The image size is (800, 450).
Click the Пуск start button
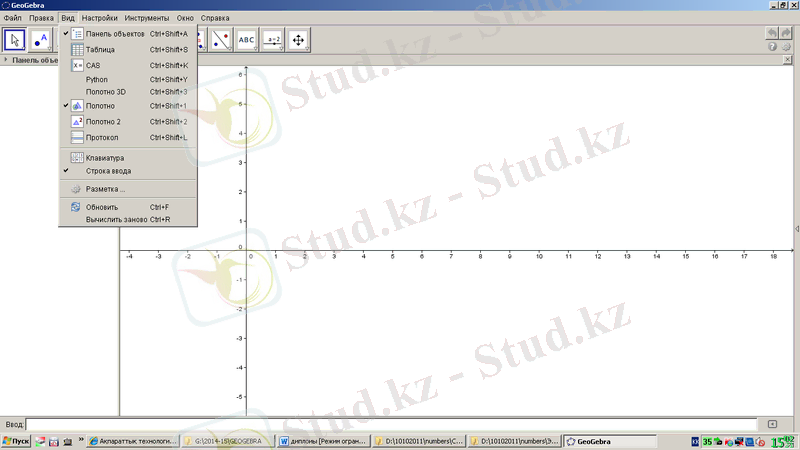click(16, 441)
